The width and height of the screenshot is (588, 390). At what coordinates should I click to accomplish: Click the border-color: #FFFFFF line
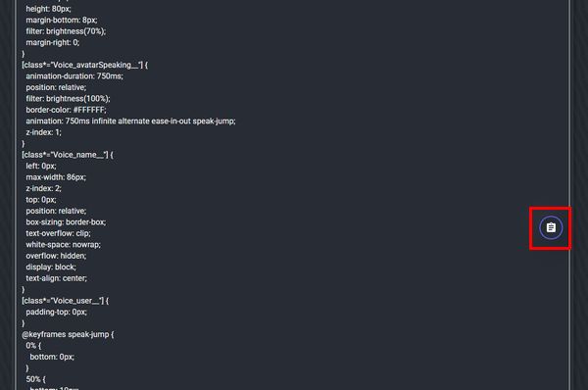66,110
